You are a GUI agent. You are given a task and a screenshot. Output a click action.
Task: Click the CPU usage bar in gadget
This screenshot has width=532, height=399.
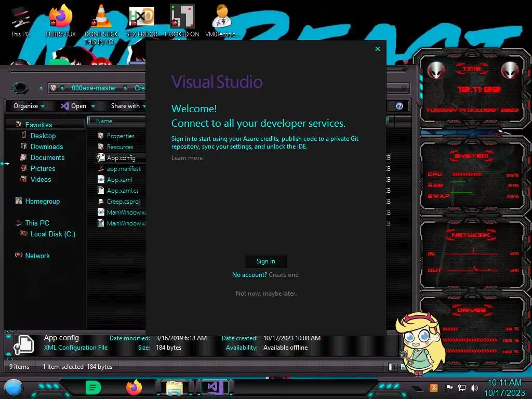click(x=467, y=175)
